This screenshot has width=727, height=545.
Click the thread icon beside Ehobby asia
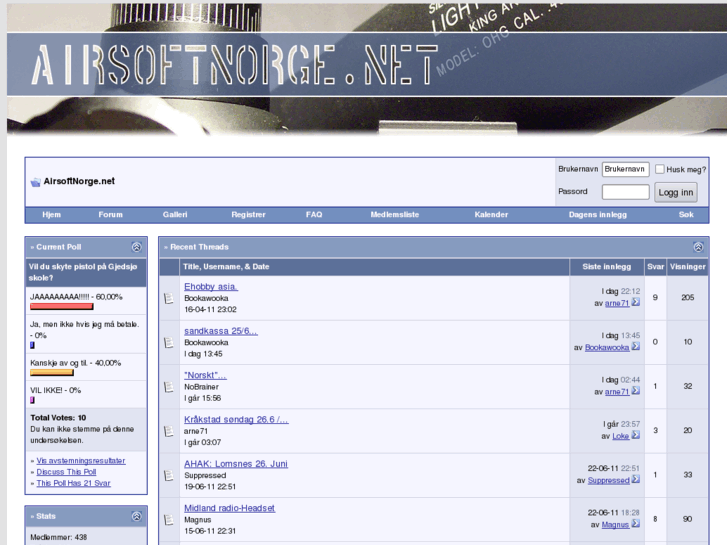169,298
